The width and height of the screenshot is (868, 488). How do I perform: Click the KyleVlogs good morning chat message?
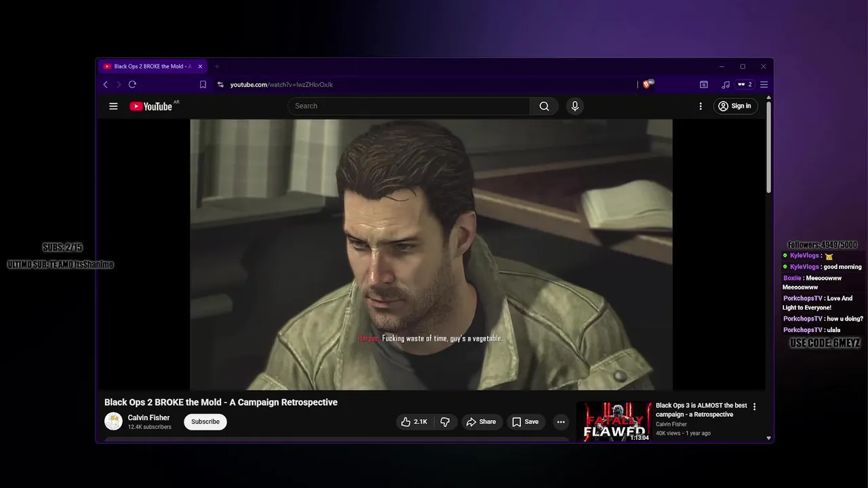(823, 267)
